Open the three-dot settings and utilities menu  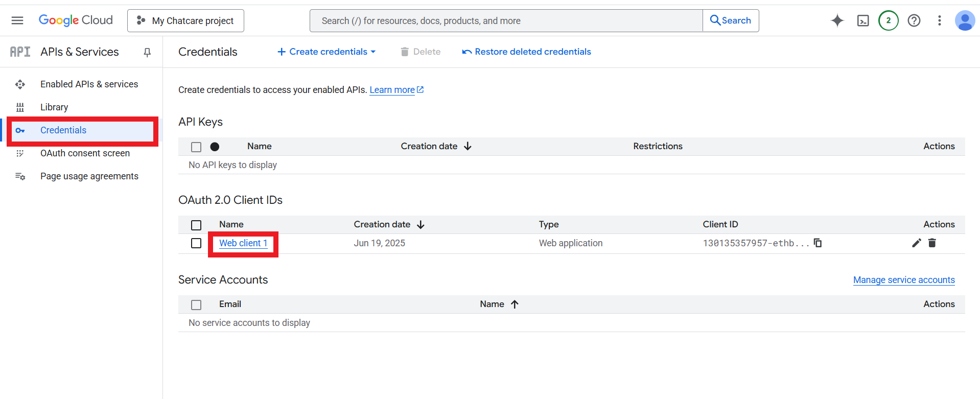[939, 20]
